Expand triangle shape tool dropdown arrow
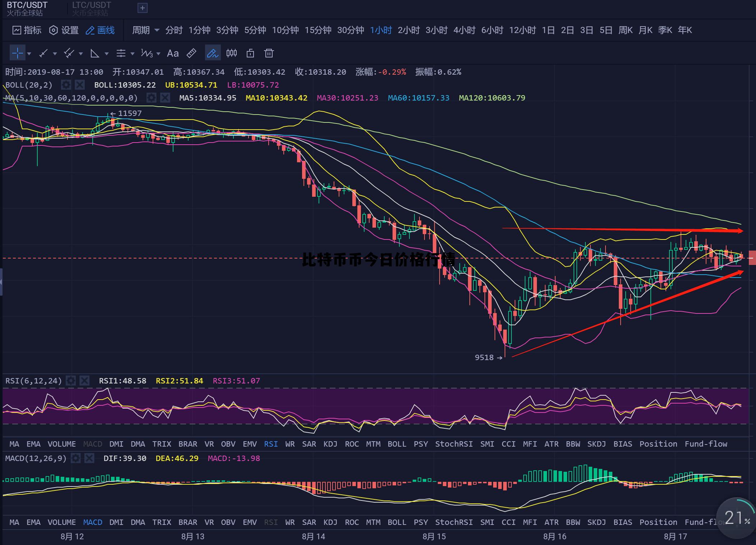Viewport: 756px width, 545px height. click(x=107, y=54)
